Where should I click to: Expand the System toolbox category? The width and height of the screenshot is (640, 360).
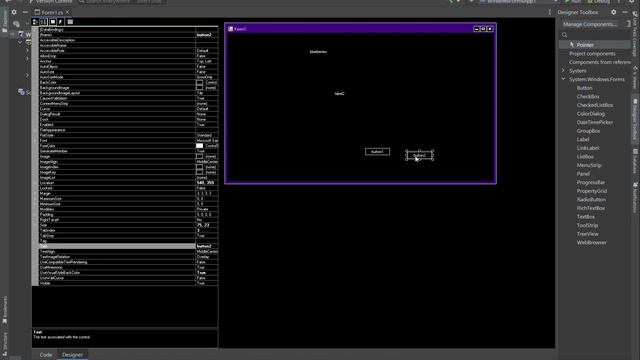click(563, 71)
